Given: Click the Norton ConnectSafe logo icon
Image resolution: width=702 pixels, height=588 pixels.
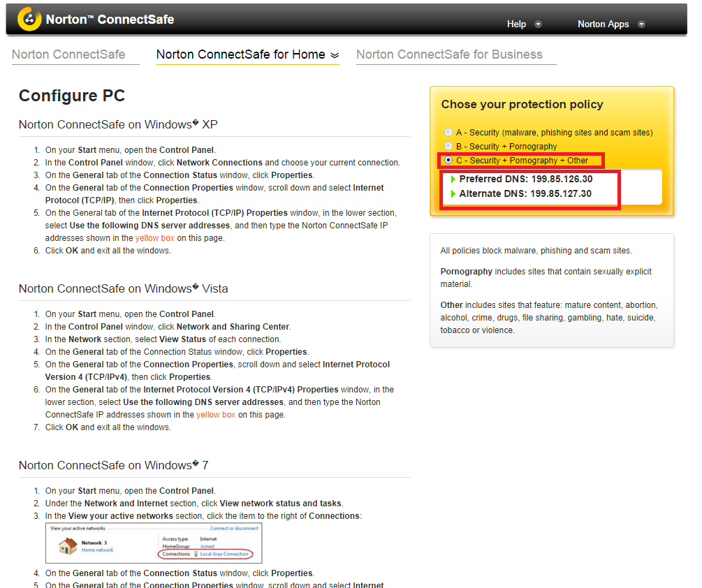Looking at the screenshot, I should pos(29,19).
